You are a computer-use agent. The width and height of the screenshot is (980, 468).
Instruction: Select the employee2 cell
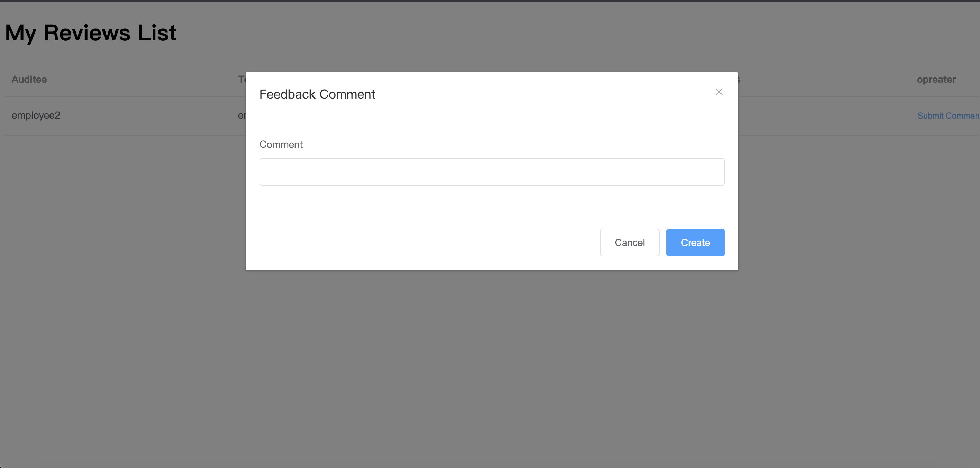pos(36,116)
